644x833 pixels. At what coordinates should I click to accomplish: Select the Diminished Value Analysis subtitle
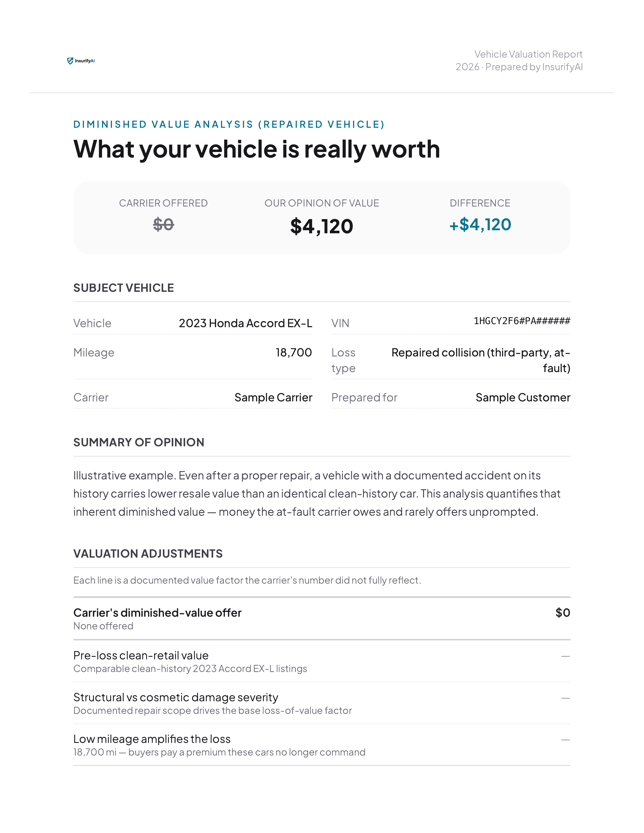tap(229, 124)
